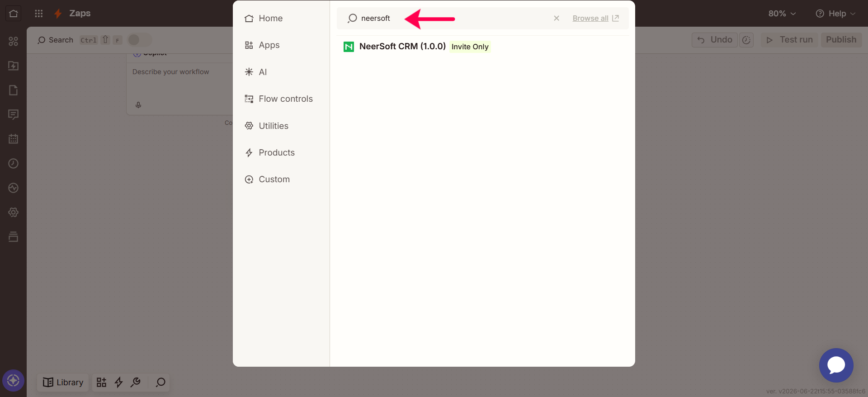Image resolution: width=868 pixels, height=397 pixels.
Task: Start a Test run
Action: click(789, 40)
